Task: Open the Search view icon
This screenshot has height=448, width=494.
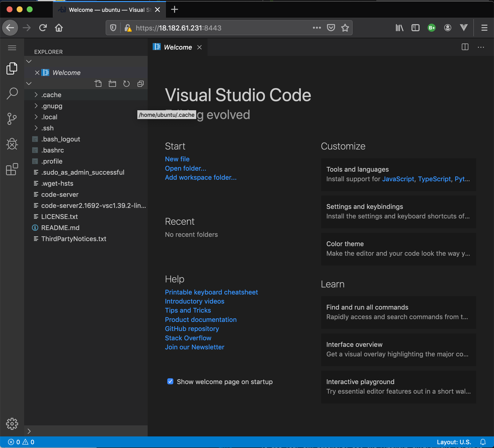Action: (x=12, y=93)
